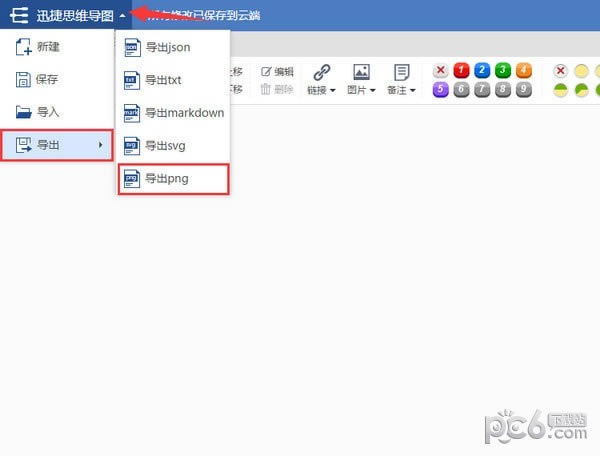Expand the 导出 export submenu
Image resolution: width=600 pixels, height=456 pixels.
pyautogui.click(x=57, y=145)
